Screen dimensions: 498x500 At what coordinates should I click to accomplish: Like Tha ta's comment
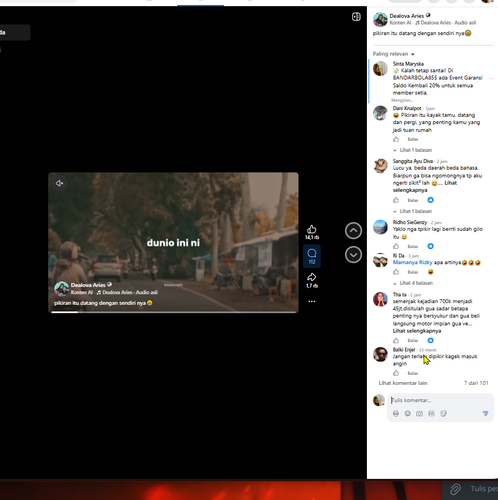[x=396, y=340]
